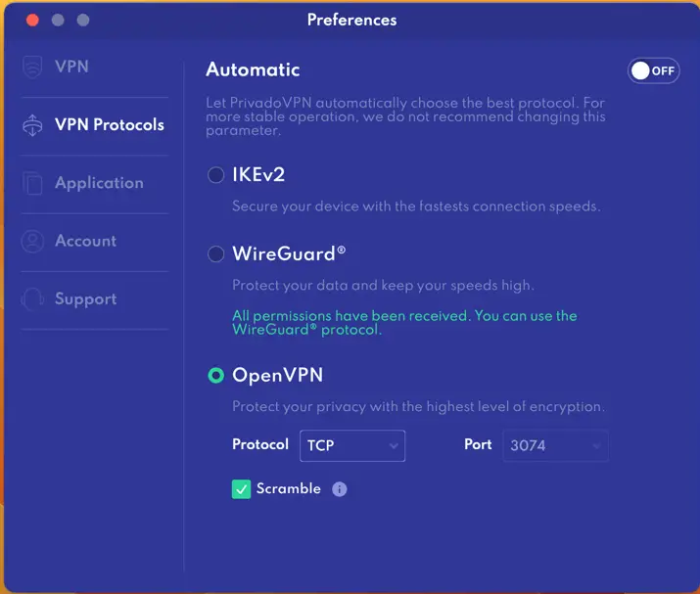Click the Preferences window title
The width and height of the screenshot is (700, 594).
click(351, 21)
